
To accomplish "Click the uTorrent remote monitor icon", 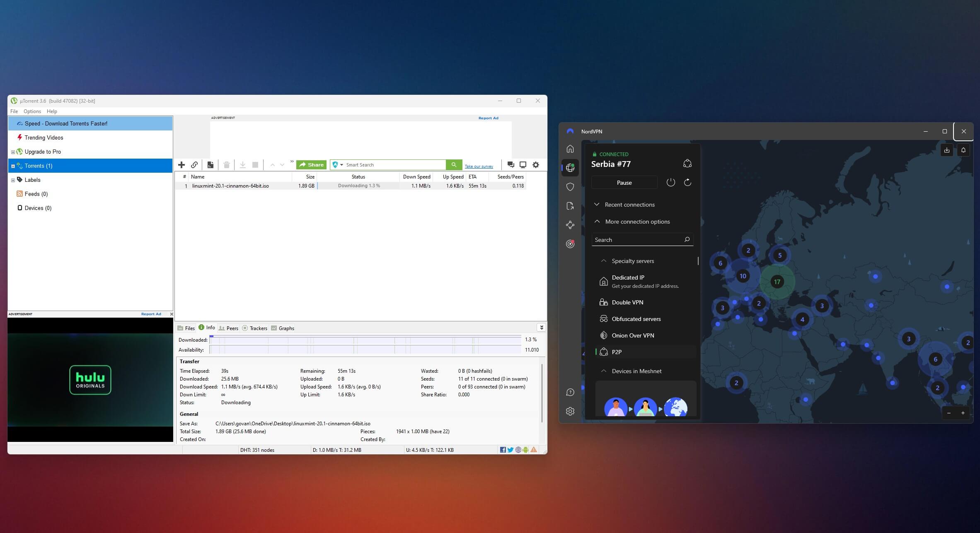I will (523, 165).
